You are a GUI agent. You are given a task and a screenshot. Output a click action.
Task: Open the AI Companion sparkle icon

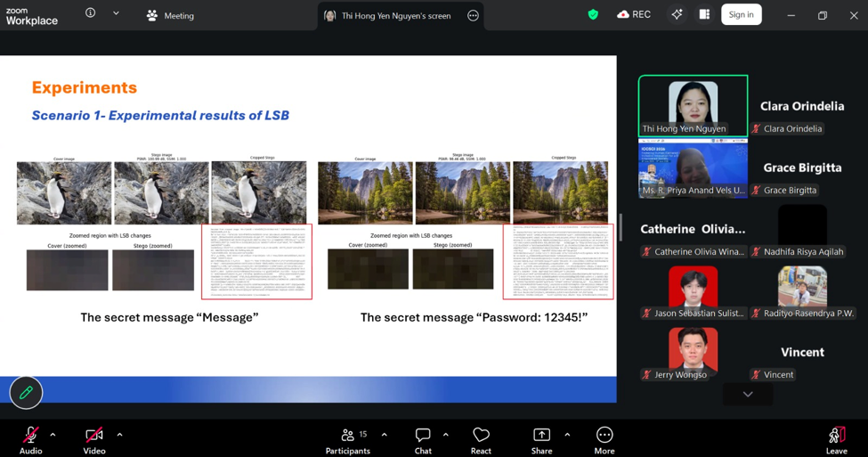pyautogui.click(x=677, y=15)
